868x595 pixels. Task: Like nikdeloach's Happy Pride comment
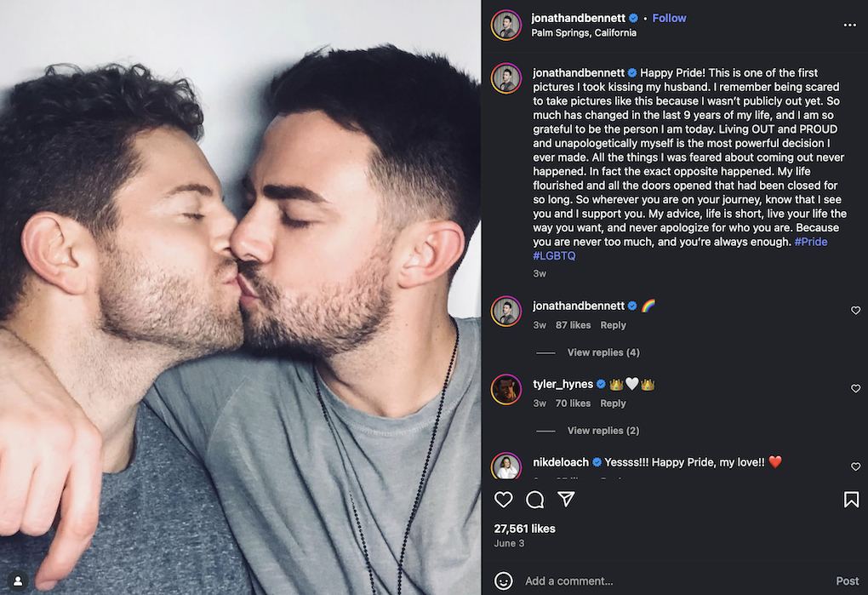tap(855, 467)
